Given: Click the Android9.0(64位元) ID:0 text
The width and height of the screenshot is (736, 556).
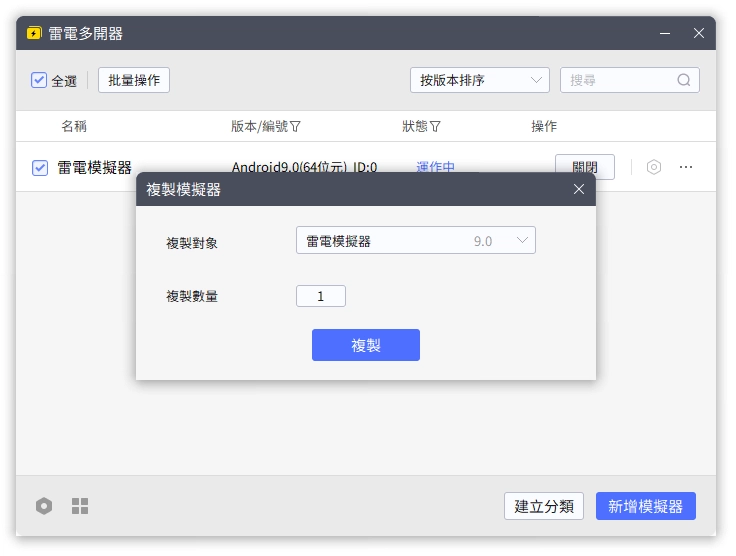Looking at the screenshot, I should click(304, 167).
